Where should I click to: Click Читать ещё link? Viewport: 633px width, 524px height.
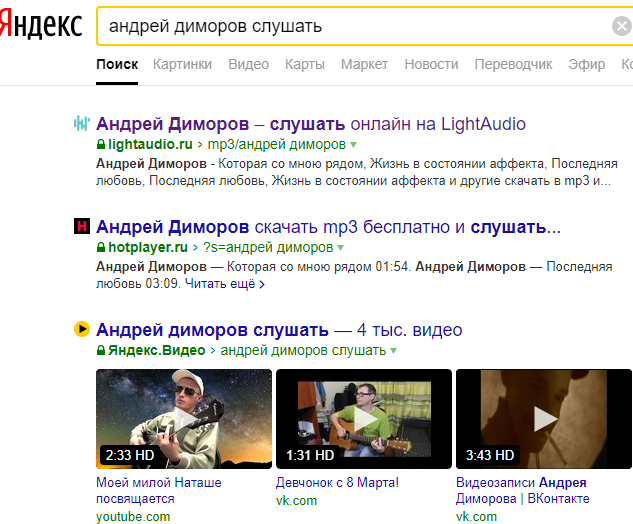[x=225, y=284]
